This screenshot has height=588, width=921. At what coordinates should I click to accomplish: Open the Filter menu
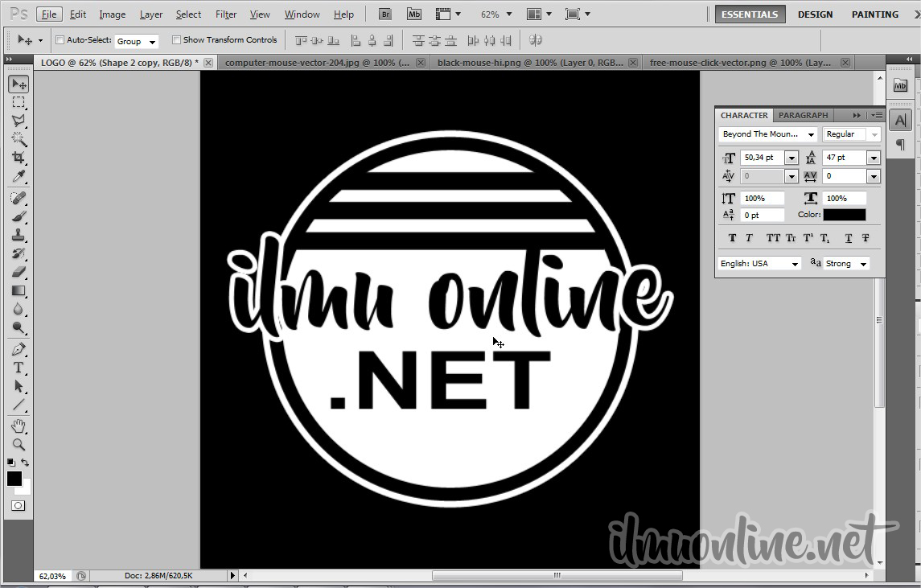226,14
